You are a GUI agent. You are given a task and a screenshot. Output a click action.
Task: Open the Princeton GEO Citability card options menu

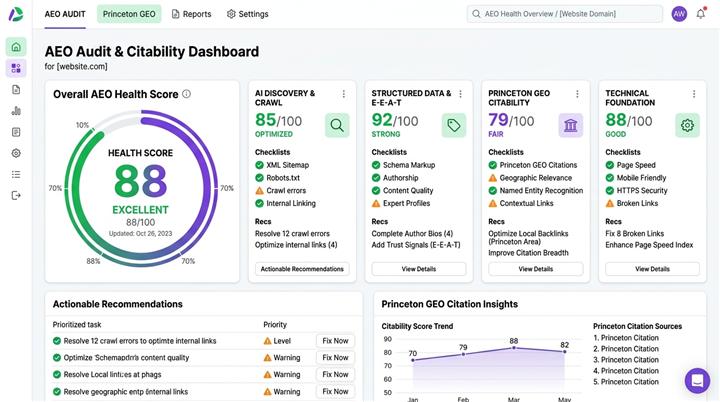(x=577, y=94)
